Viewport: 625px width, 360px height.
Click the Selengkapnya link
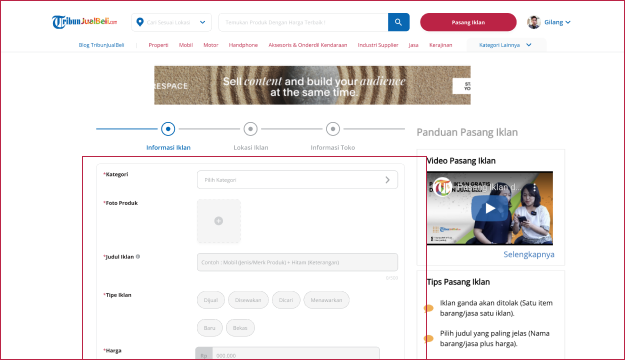click(529, 254)
